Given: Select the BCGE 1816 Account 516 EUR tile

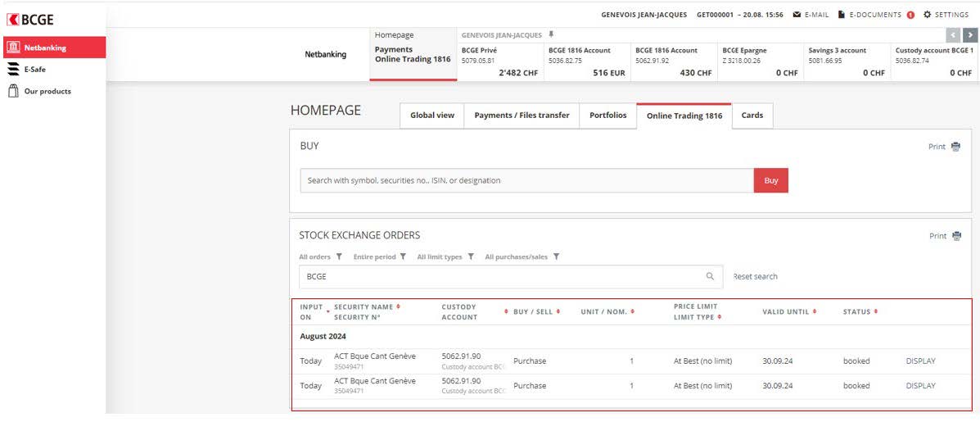Looking at the screenshot, I should pyautogui.click(x=587, y=61).
